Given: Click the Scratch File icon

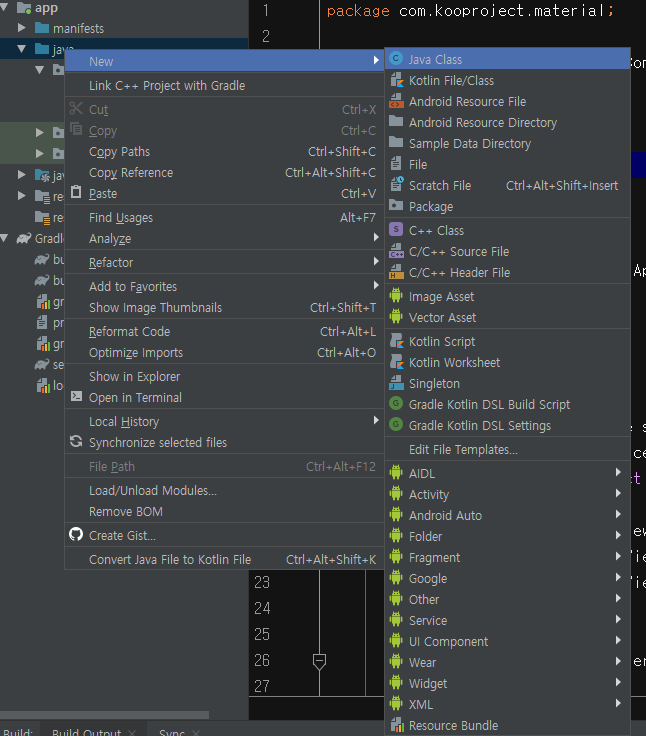Looking at the screenshot, I should 397,184.
